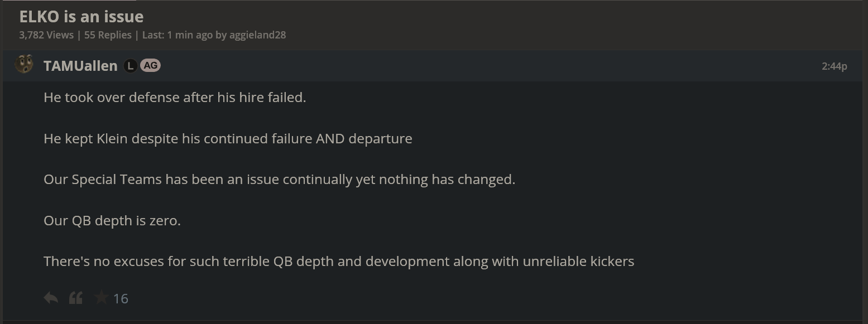Click the thread title "ELKO is an issue"
This screenshot has height=324, width=868.
point(81,17)
